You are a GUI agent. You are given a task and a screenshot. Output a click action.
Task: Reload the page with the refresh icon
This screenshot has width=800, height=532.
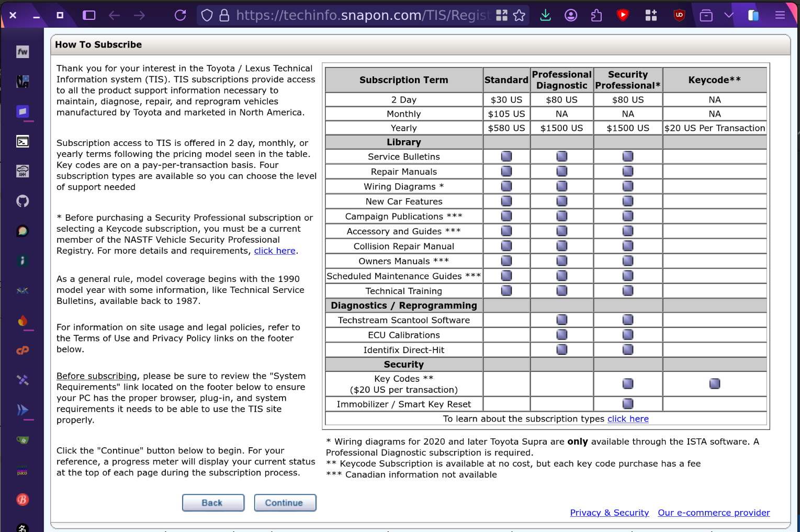pyautogui.click(x=181, y=15)
